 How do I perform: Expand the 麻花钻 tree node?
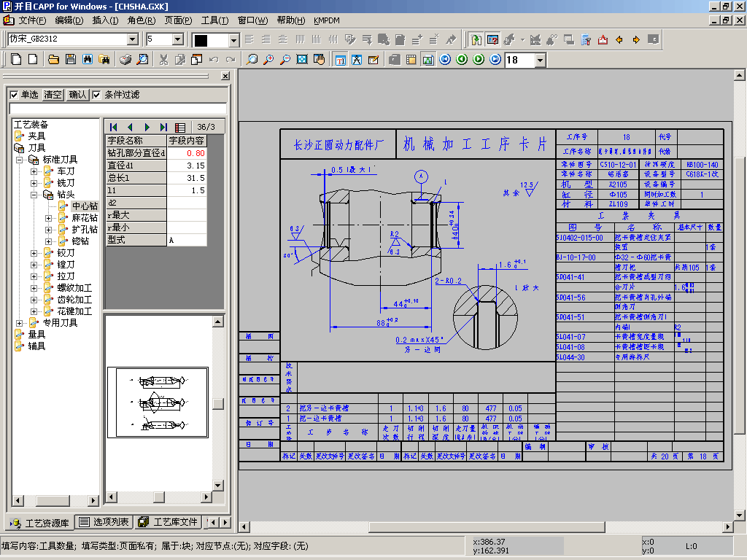click(x=49, y=218)
